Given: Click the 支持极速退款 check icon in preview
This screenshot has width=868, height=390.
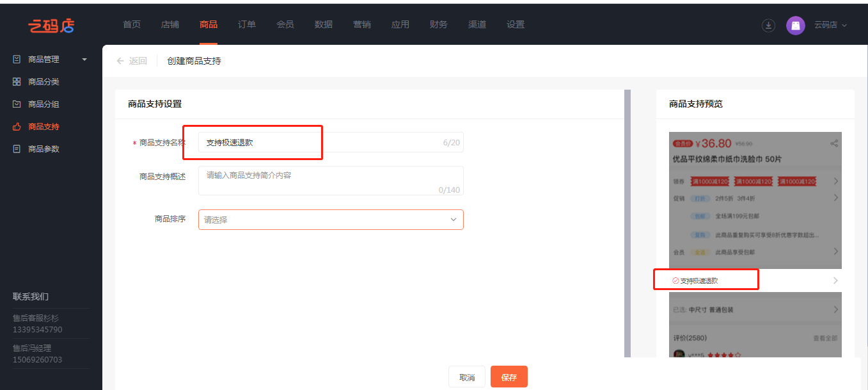Looking at the screenshot, I should (675, 280).
